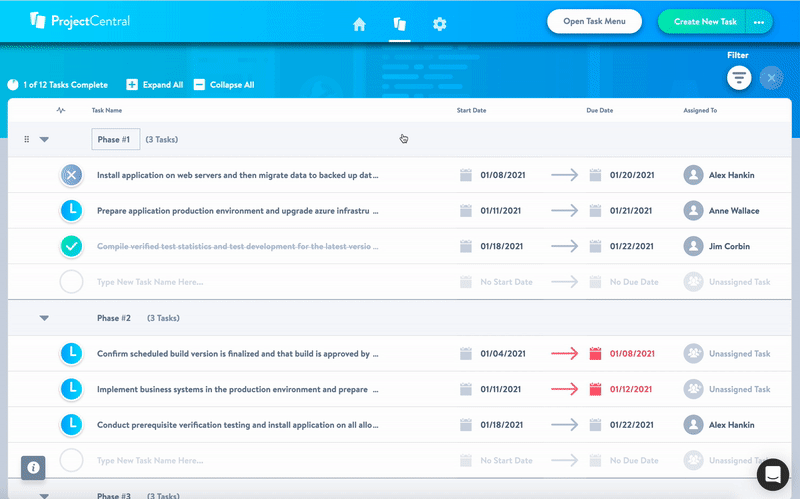
Task: Open Implement business systems task
Action: pyautogui.click(x=238, y=389)
